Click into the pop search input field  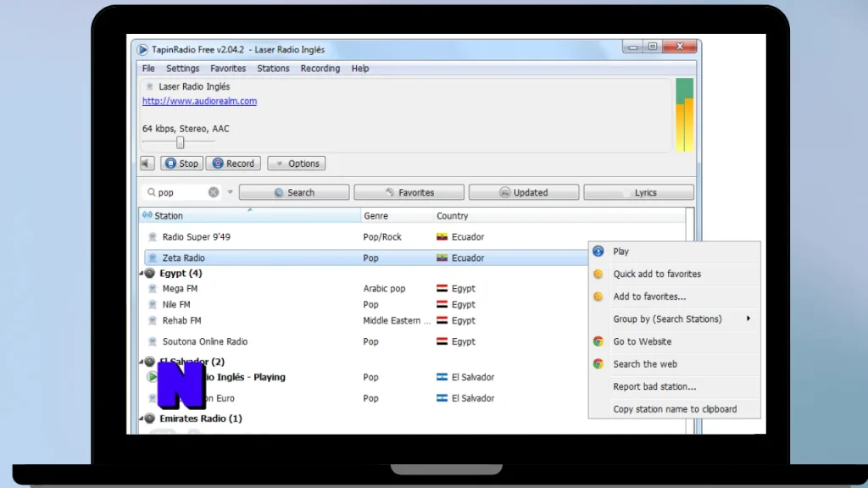(181, 192)
